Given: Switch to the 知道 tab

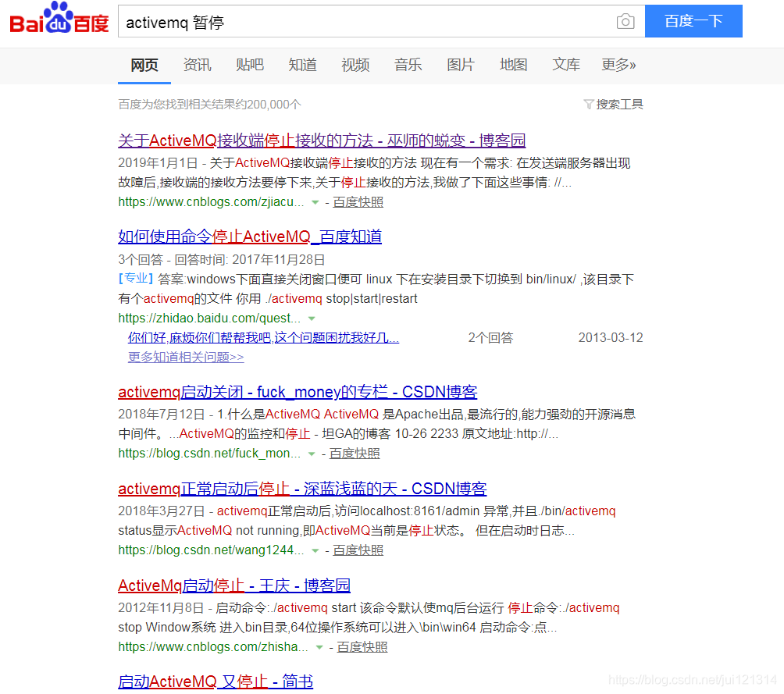Looking at the screenshot, I should [x=302, y=65].
